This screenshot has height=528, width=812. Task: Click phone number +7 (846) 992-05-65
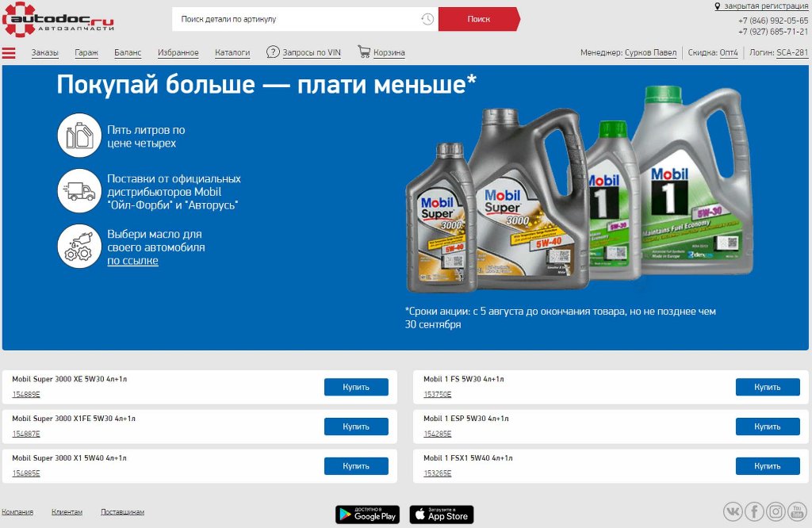pyautogui.click(x=773, y=21)
